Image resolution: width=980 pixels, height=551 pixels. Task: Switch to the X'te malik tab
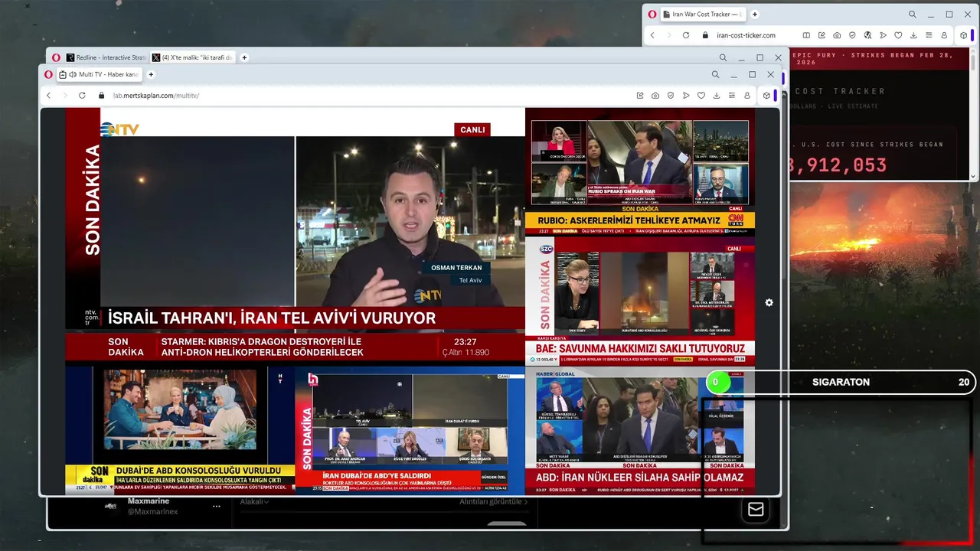coord(192,57)
